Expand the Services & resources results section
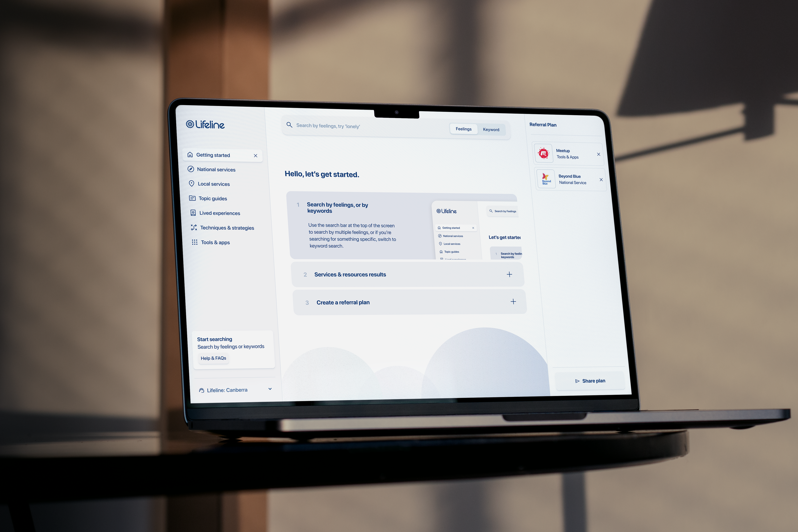This screenshot has height=532, width=798. [x=509, y=274]
